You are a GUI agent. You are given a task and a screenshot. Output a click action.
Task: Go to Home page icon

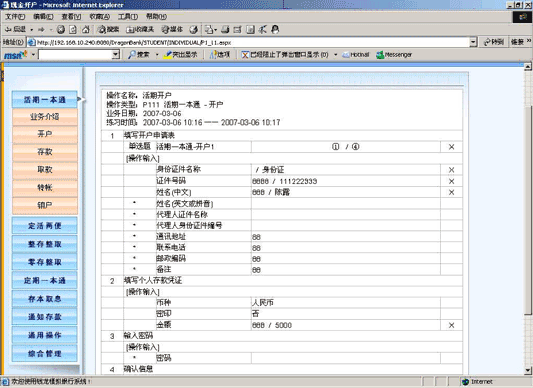[86, 30]
